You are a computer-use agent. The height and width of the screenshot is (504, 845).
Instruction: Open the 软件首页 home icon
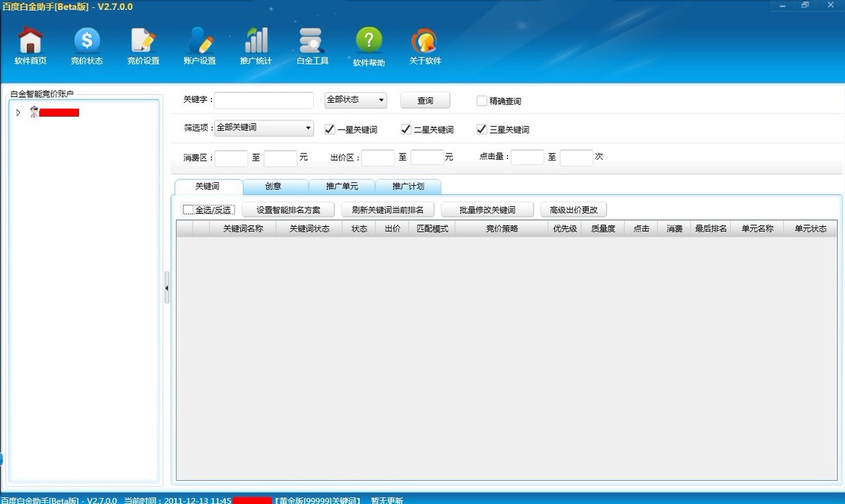pyautogui.click(x=30, y=42)
